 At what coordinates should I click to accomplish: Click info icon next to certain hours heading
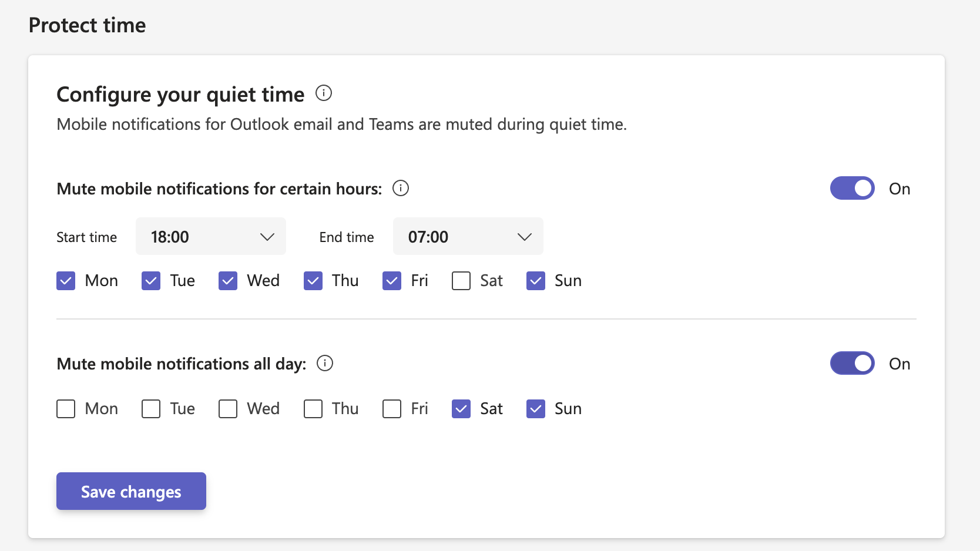pyautogui.click(x=401, y=188)
